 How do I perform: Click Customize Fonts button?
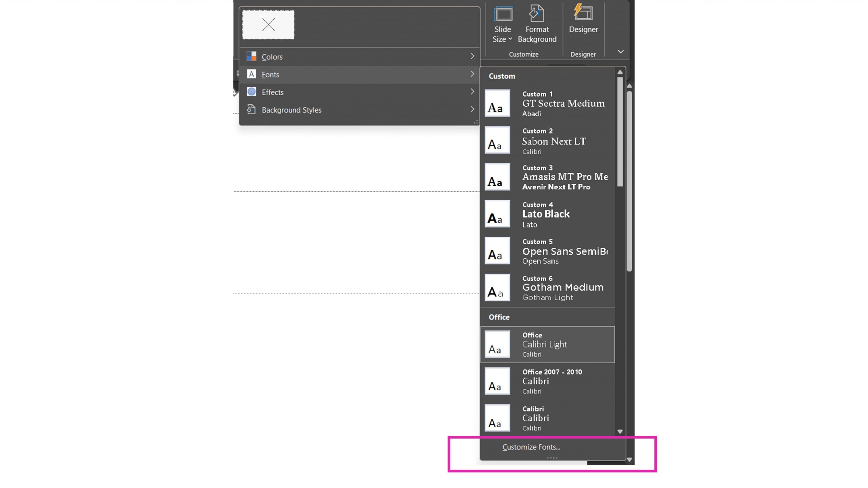[531, 446]
